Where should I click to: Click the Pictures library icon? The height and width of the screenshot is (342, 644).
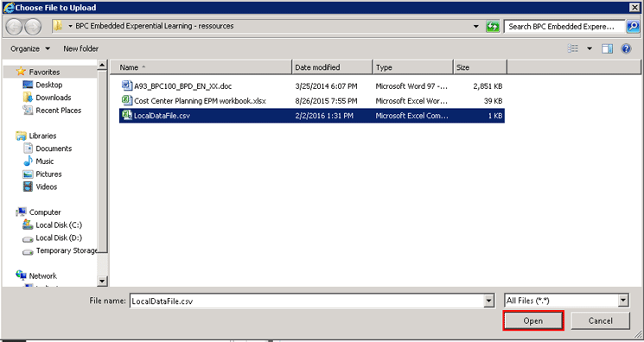(x=28, y=174)
